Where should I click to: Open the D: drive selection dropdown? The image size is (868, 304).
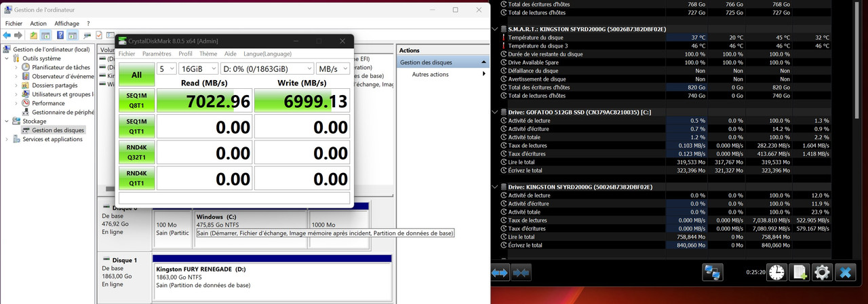point(267,69)
